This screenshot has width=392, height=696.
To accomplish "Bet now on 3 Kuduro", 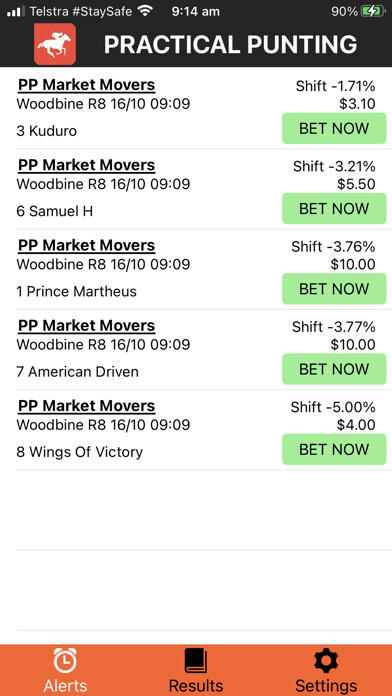I will [334, 128].
